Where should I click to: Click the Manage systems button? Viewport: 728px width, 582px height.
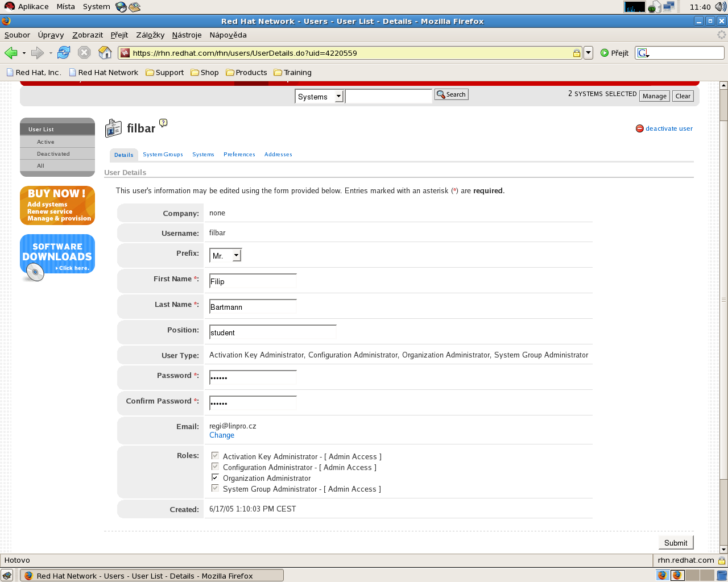tap(654, 96)
